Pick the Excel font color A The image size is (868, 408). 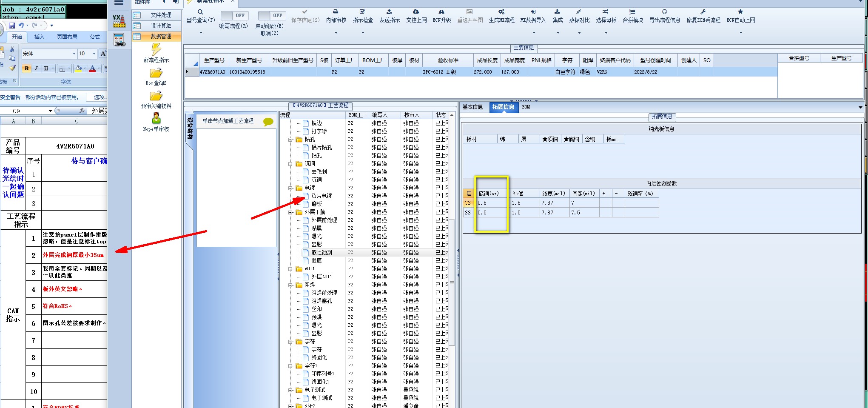coord(92,68)
